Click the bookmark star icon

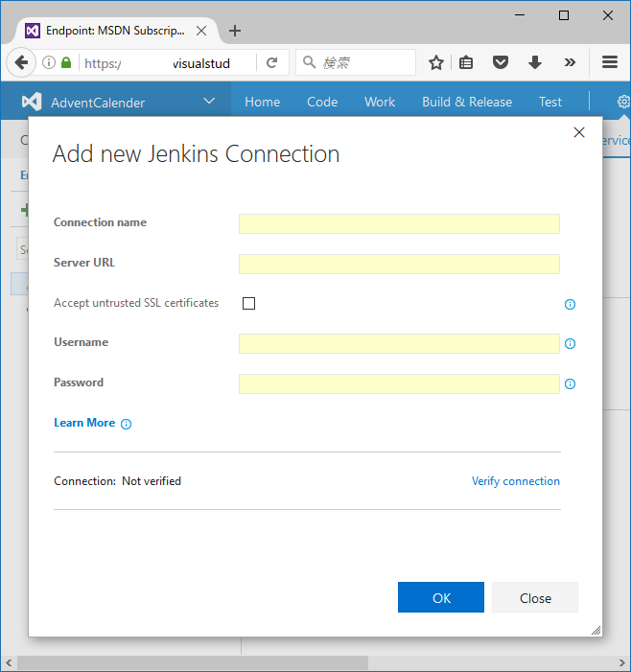[436, 62]
